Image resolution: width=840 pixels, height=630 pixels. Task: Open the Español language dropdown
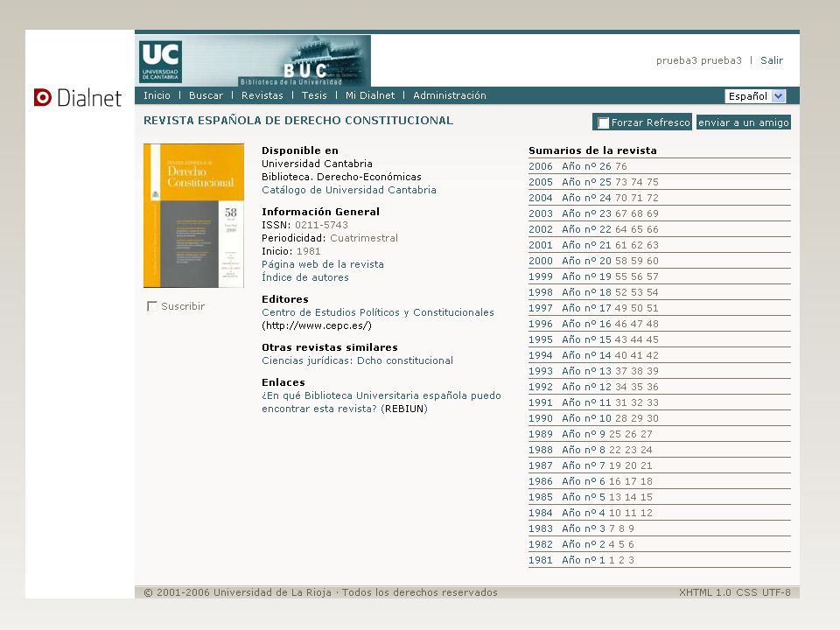pos(755,96)
